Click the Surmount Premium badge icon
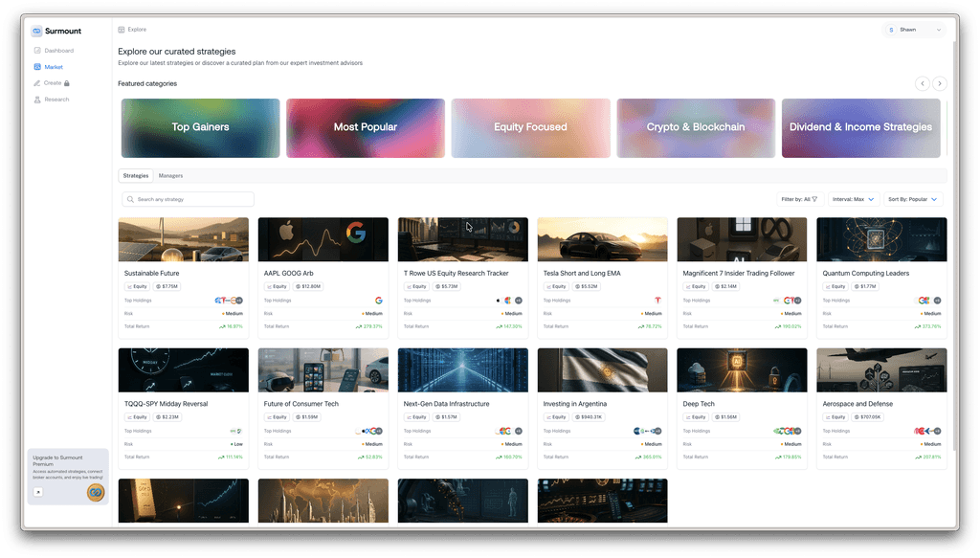 pos(96,492)
